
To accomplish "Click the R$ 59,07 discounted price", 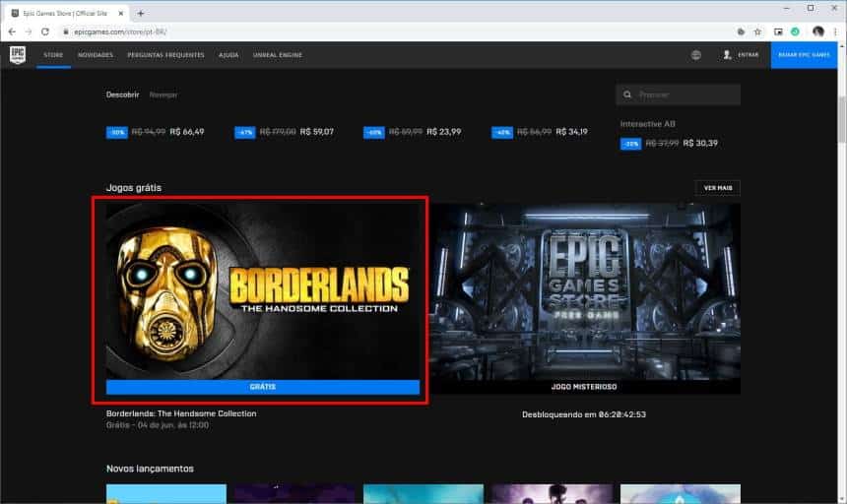I will pos(316,132).
